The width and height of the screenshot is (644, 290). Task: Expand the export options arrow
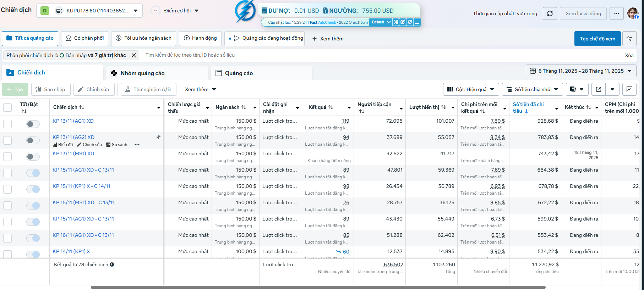(x=612, y=89)
